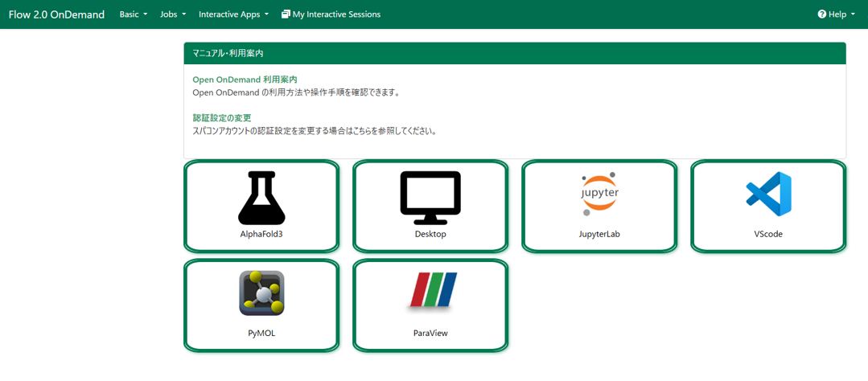Click the Flow 2.0 OnDemand brand link
Image resolution: width=868 pixels, height=381 pixels.
point(56,14)
